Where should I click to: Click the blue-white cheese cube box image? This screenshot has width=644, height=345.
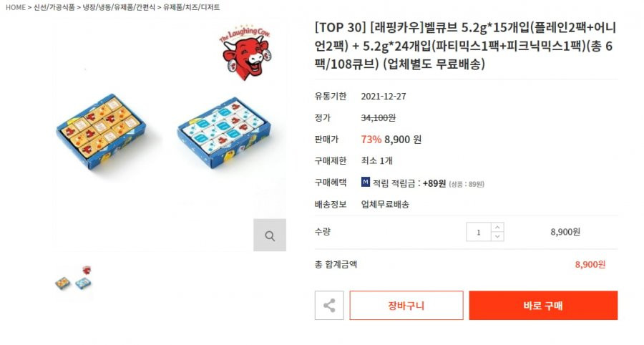click(225, 132)
